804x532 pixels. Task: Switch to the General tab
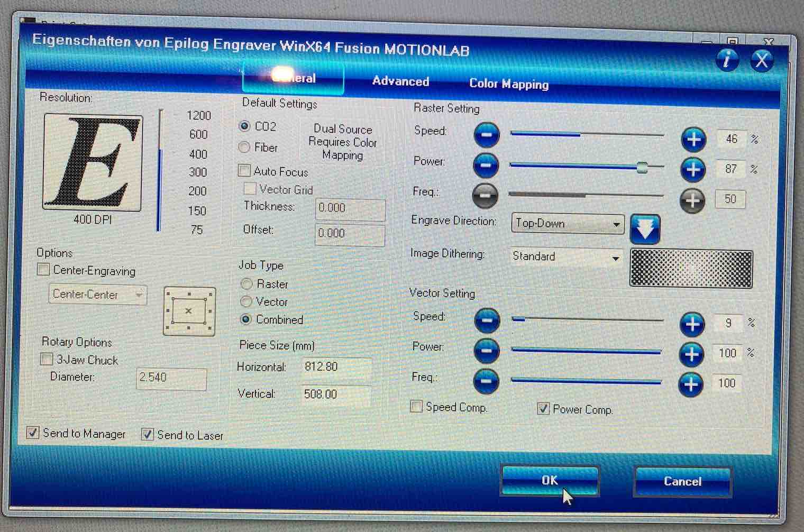click(x=294, y=78)
